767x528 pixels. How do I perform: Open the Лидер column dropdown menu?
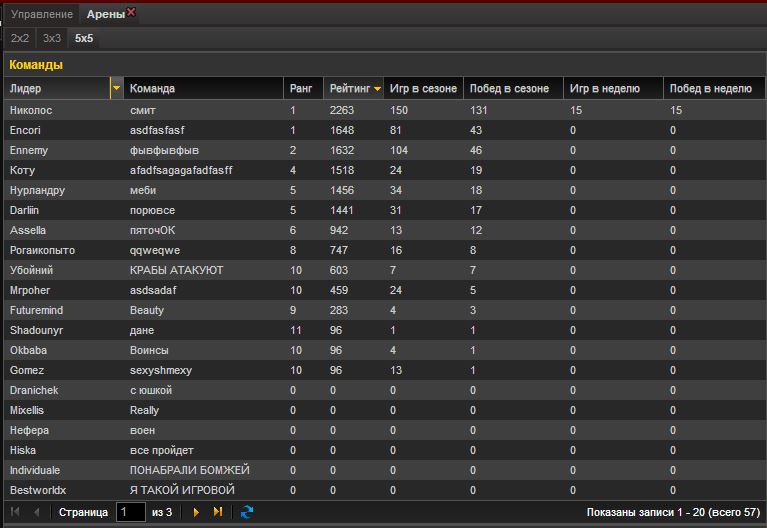coord(116,89)
